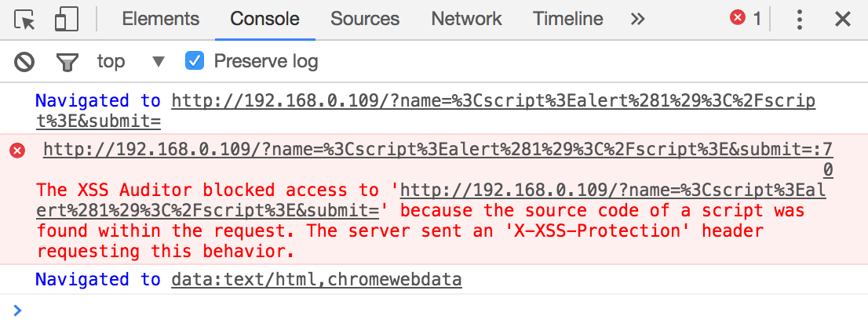Switch to the Elements tab
The width and height of the screenshot is (868, 334).
click(160, 20)
